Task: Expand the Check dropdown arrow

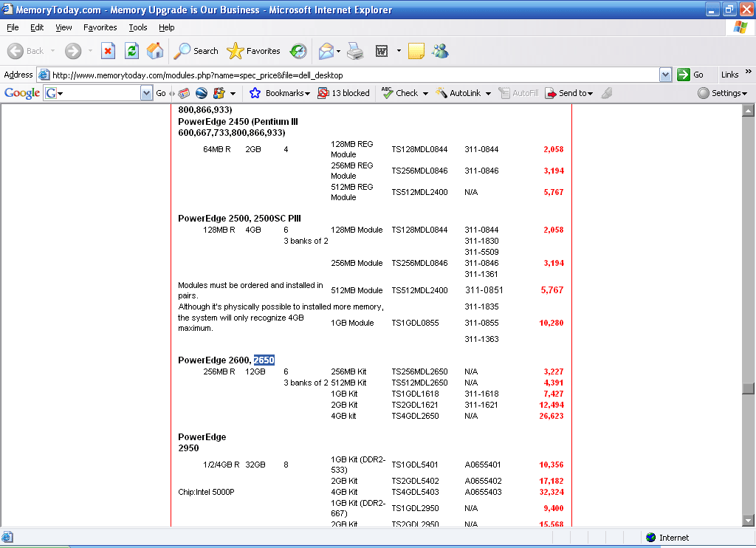Action: point(425,94)
